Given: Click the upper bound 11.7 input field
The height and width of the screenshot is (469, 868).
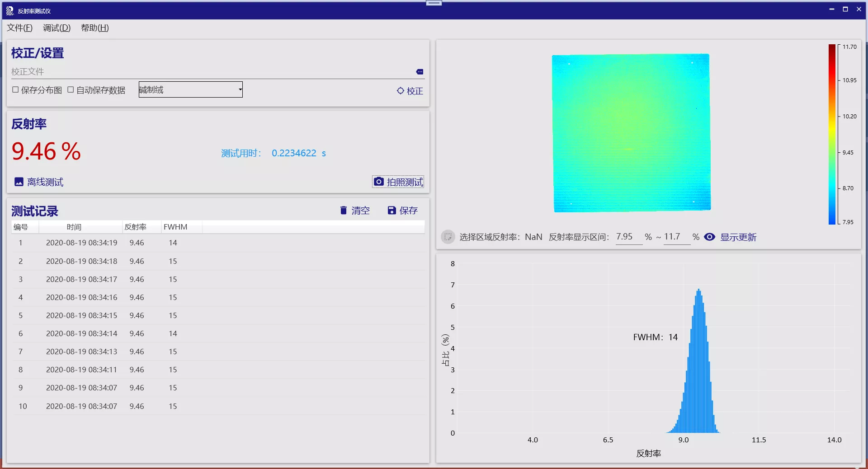Looking at the screenshot, I should point(677,237).
